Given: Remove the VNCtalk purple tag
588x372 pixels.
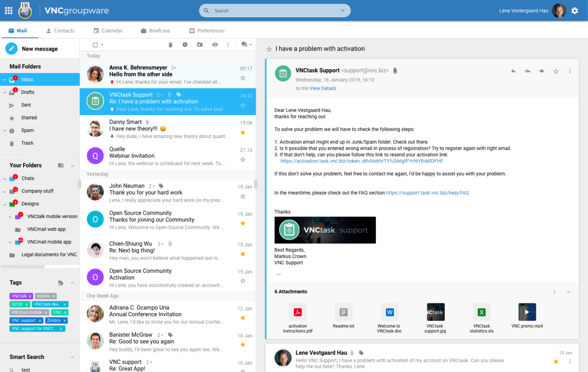Looking at the screenshot, I should [30, 296].
